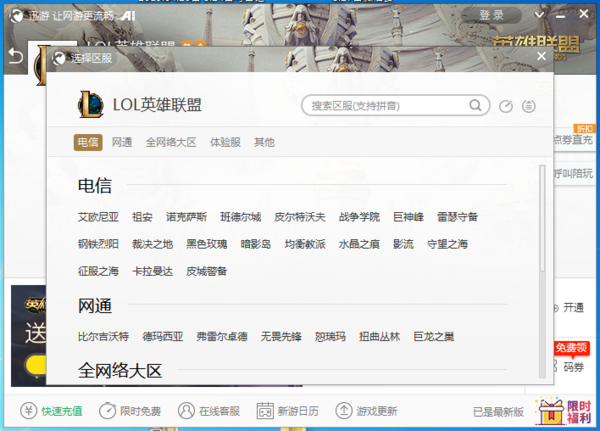Image resolution: width=600 pixels, height=431 pixels.
Task: Click 点券直充 in main window
Action: [574, 140]
